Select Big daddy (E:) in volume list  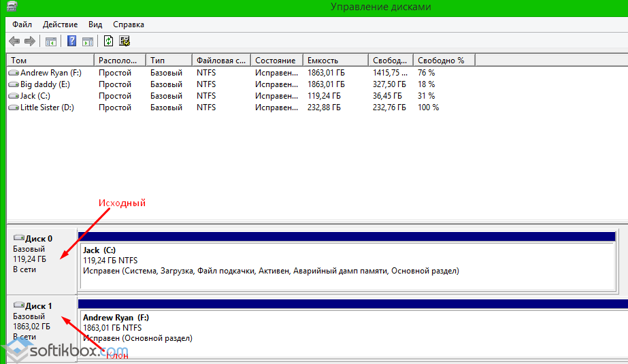[45, 84]
